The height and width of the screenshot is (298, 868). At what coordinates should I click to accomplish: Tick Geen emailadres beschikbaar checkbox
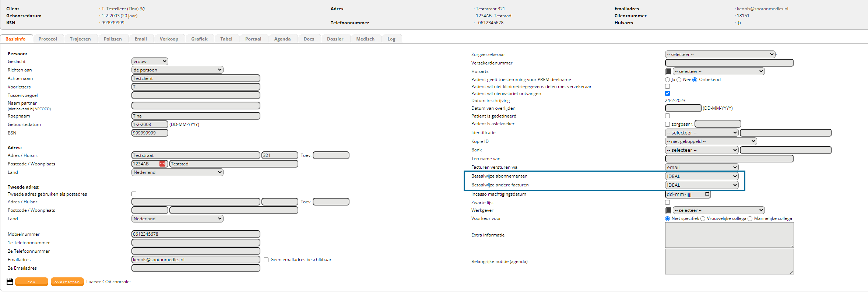click(266, 260)
